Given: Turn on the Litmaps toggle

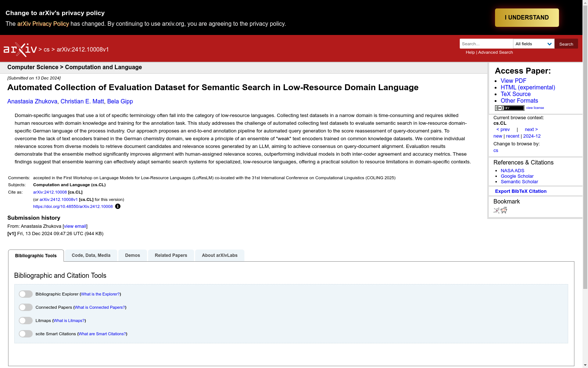Looking at the screenshot, I should (26, 321).
